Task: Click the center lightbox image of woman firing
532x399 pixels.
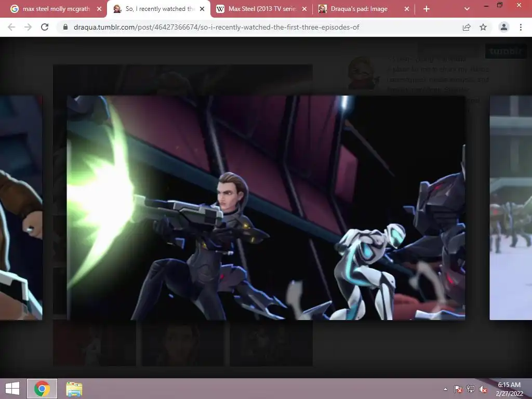Action: tap(266, 208)
